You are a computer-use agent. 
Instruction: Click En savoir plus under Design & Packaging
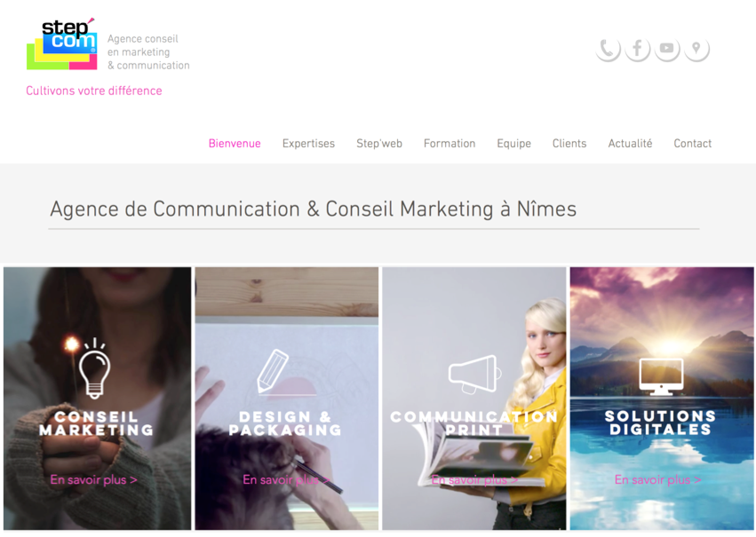coord(286,480)
